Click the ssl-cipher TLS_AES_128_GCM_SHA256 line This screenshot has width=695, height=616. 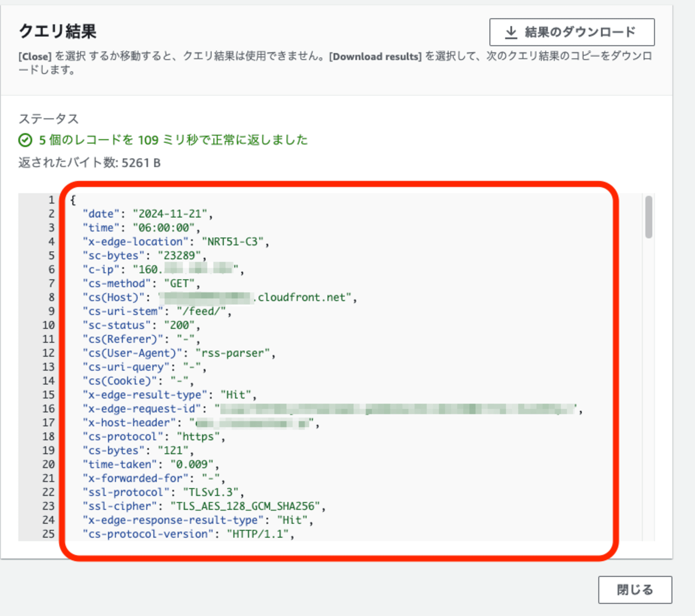coord(204,506)
